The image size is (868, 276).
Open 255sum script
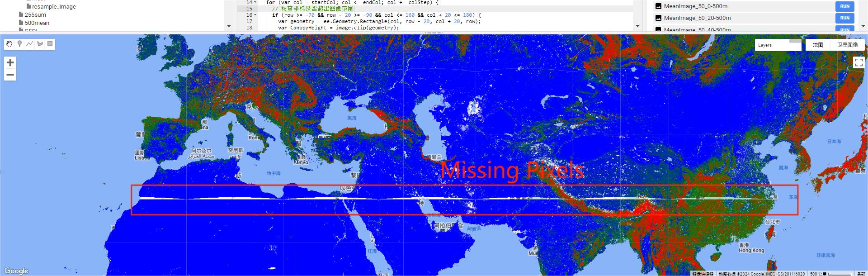[35, 14]
